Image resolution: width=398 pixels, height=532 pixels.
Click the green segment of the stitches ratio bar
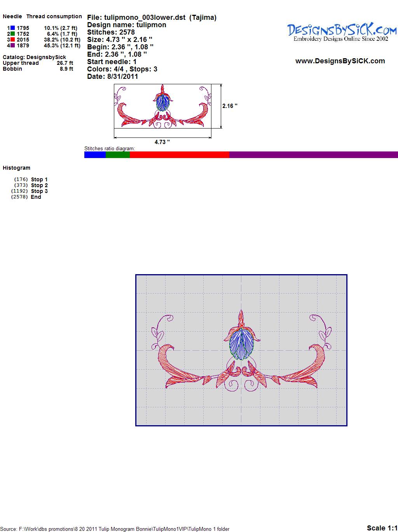click(x=118, y=155)
